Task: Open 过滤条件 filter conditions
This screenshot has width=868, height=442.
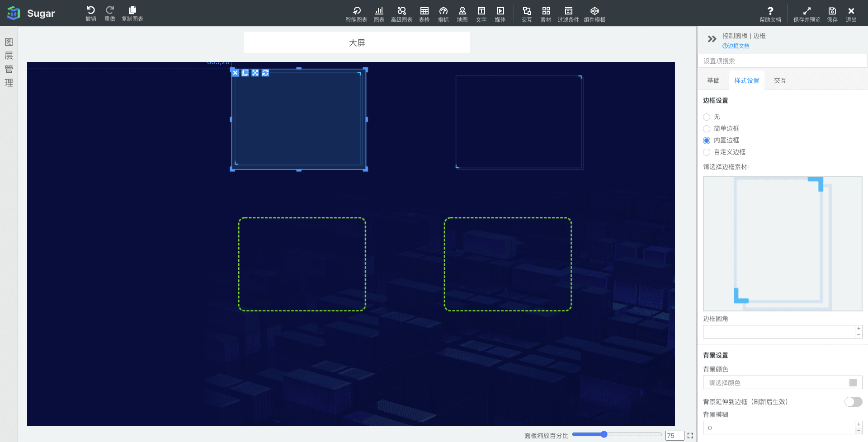Action: [x=568, y=14]
